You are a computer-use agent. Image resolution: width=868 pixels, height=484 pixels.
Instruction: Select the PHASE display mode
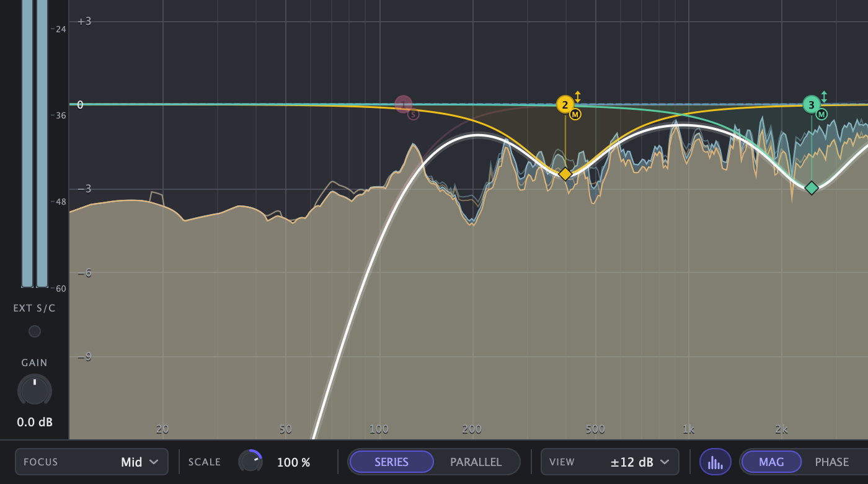[x=832, y=462]
